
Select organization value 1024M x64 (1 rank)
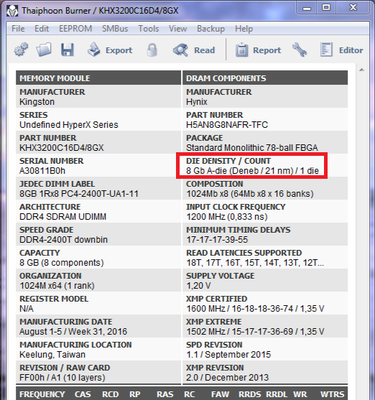pos(57,286)
